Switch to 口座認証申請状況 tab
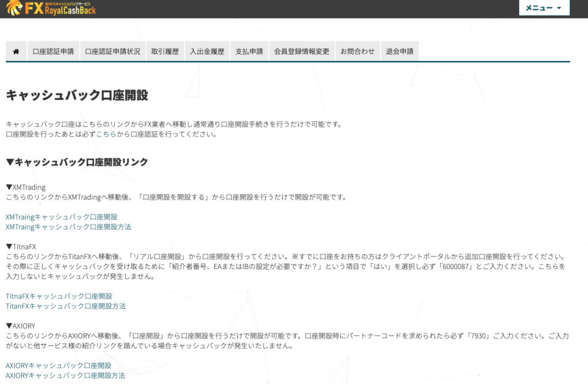 click(x=113, y=51)
